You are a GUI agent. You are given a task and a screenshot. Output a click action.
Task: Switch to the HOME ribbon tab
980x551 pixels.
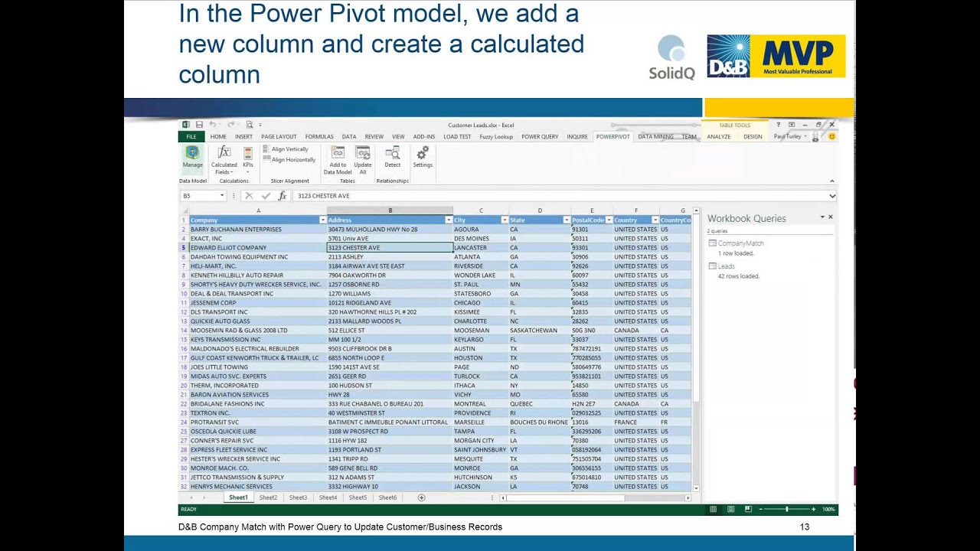pos(218,137)
